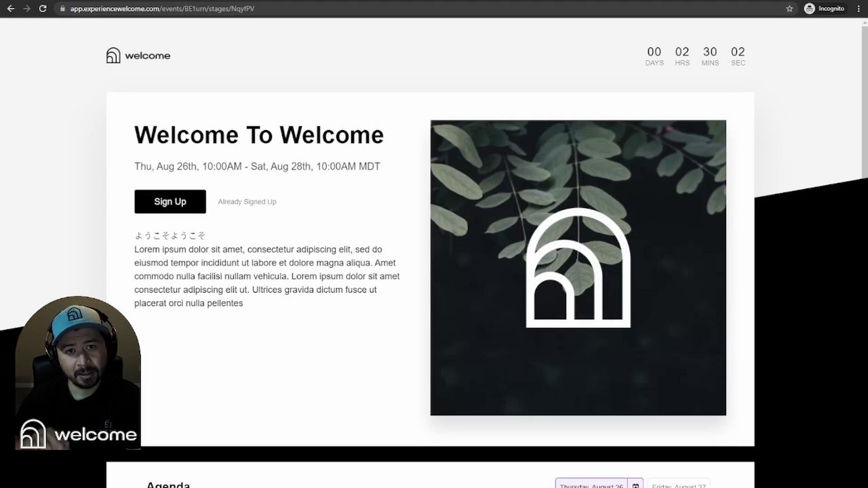Bookmark this page with the star icon

coord(789,9)
